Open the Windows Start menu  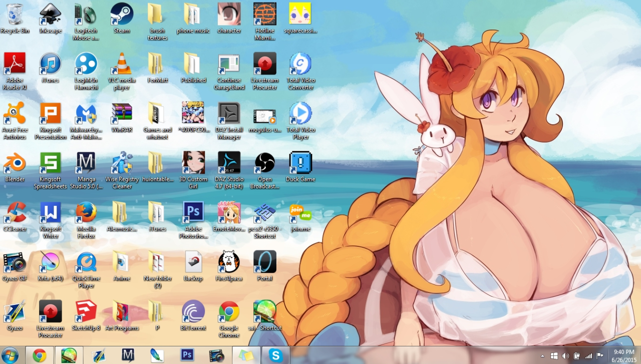[10, 355]
